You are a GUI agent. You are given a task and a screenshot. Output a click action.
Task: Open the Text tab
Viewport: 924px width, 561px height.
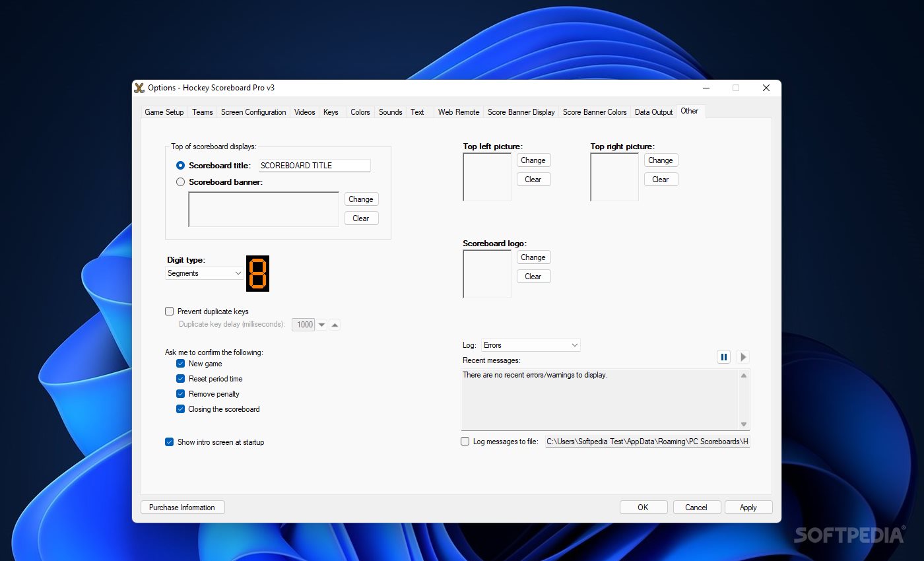(418, 112)
